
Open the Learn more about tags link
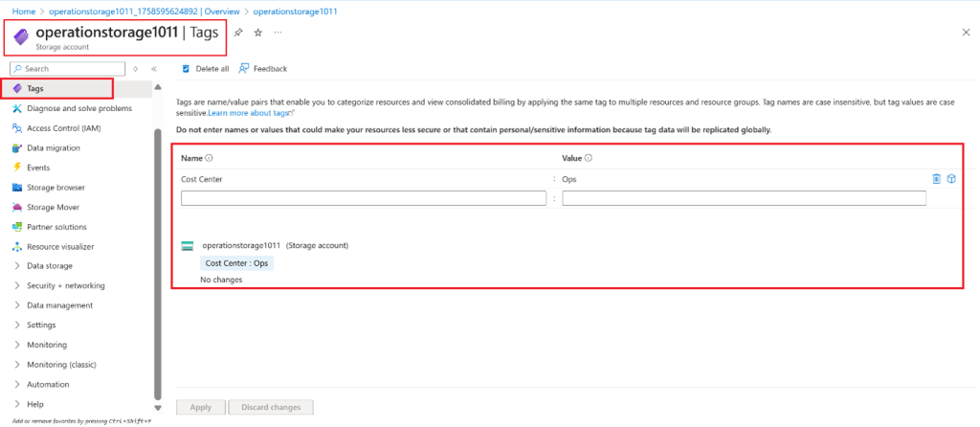click(x=249, y=113)
